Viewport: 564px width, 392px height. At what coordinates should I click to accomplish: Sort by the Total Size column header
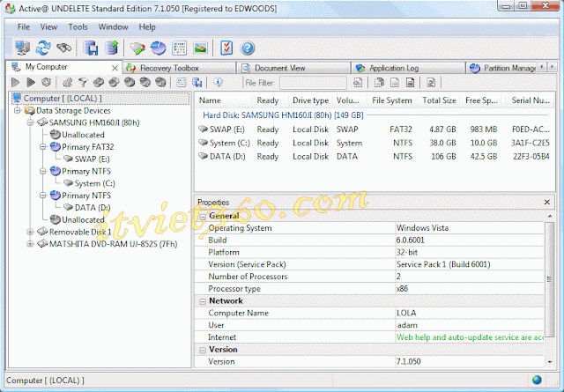click(x=439, y=100)
